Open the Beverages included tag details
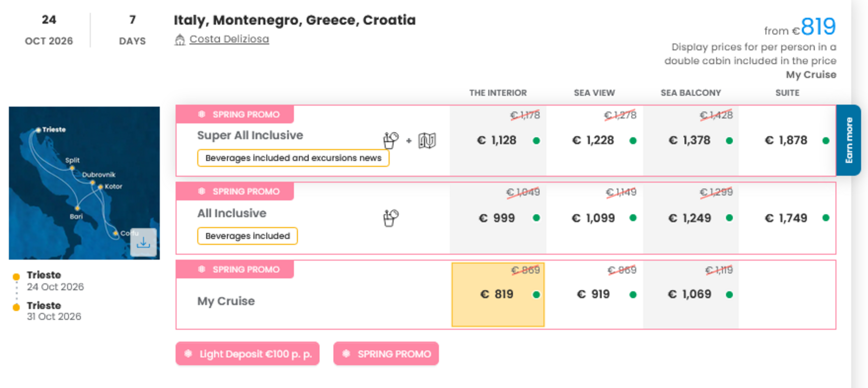 pyautogui.click(x=247, y=236)
